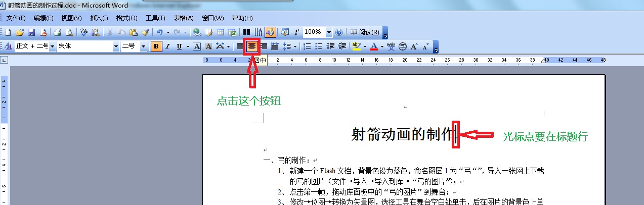
Task: Insert a hyperlink with the globe icon
Action: [197, 32]
